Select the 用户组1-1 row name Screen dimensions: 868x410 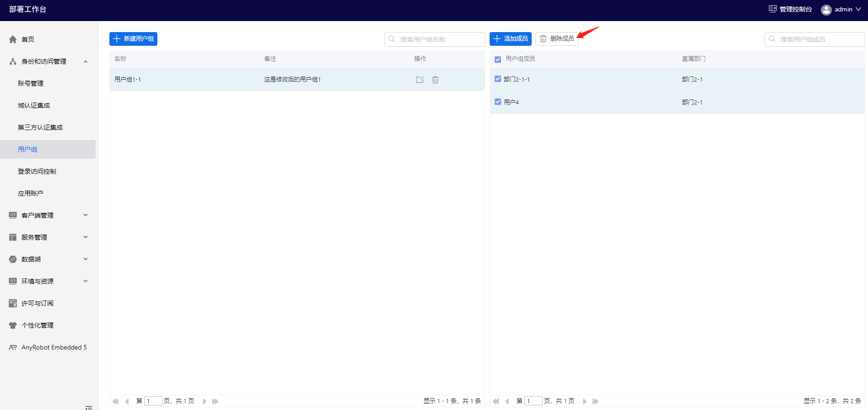(x=128, y=80)
